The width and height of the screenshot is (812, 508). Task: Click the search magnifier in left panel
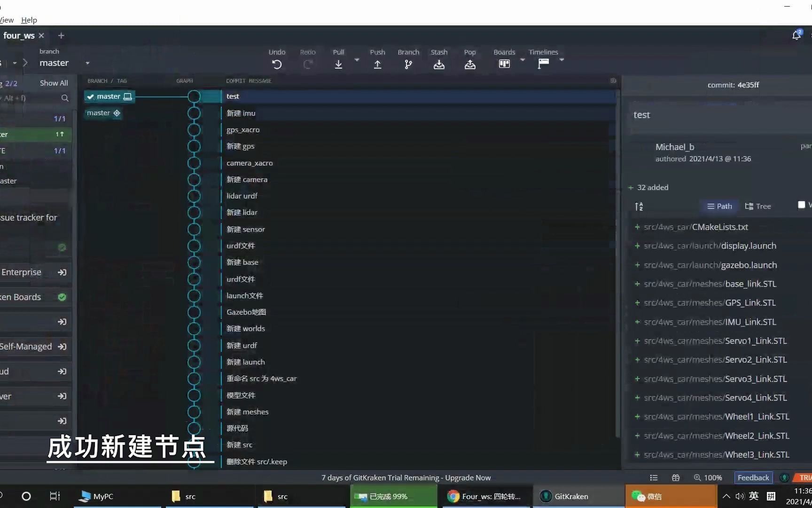pyautogui.click(x=65, y=98)
